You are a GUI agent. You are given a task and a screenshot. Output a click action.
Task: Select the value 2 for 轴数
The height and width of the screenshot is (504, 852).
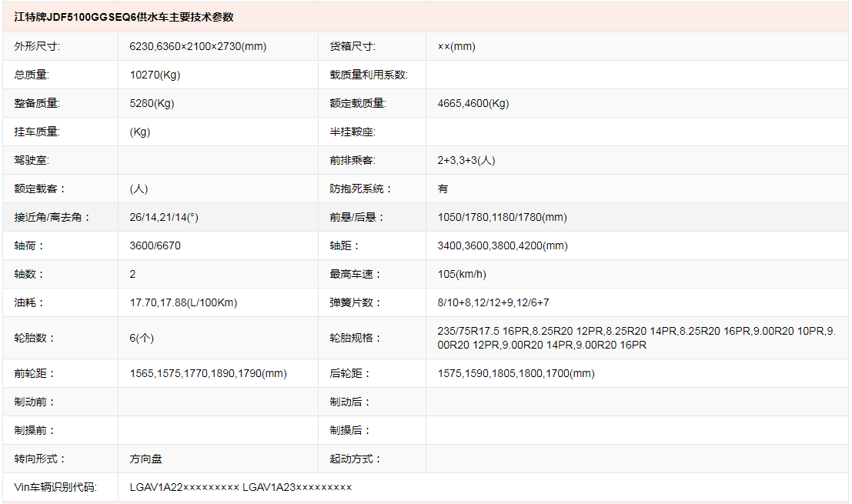(132, 274)
